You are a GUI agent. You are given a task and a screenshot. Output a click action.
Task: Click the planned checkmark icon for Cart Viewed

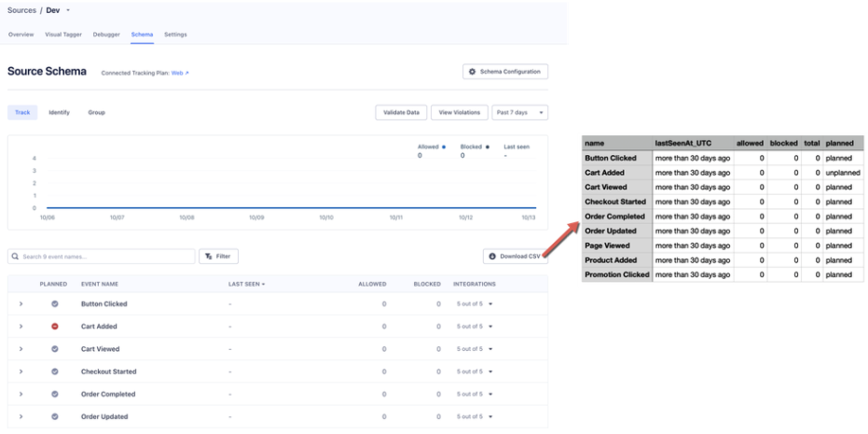point(55,349)
